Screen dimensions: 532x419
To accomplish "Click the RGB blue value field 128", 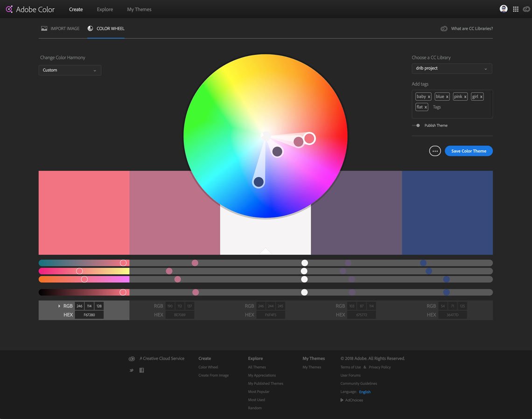I will 99,306.
